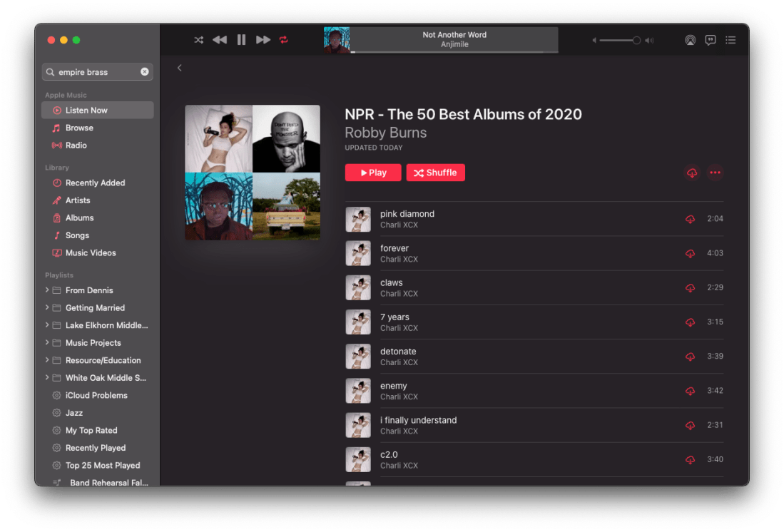Click the AirPlay icon in toolbar

(690, 40)
